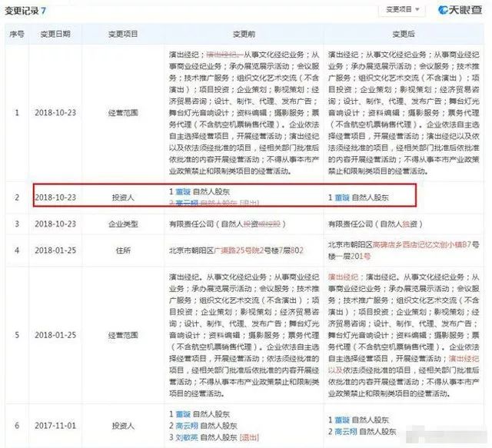492x448 pixels.
Task: Click the Tianyancha (天眼查) logo
Action: click(x=460, y=10)
